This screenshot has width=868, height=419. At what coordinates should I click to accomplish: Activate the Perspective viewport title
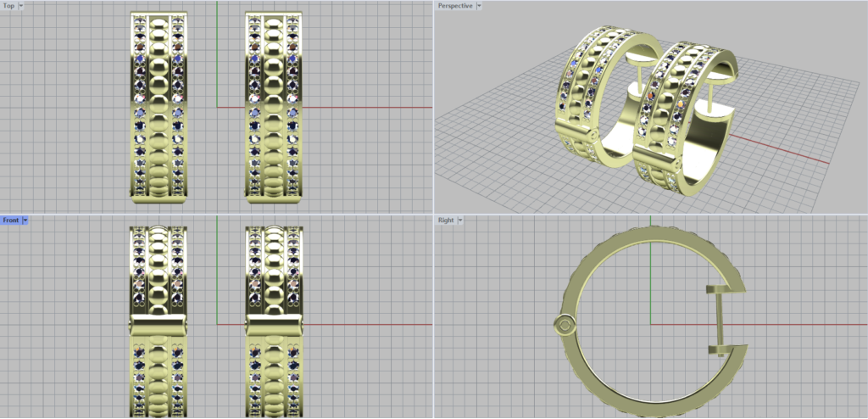455,6
